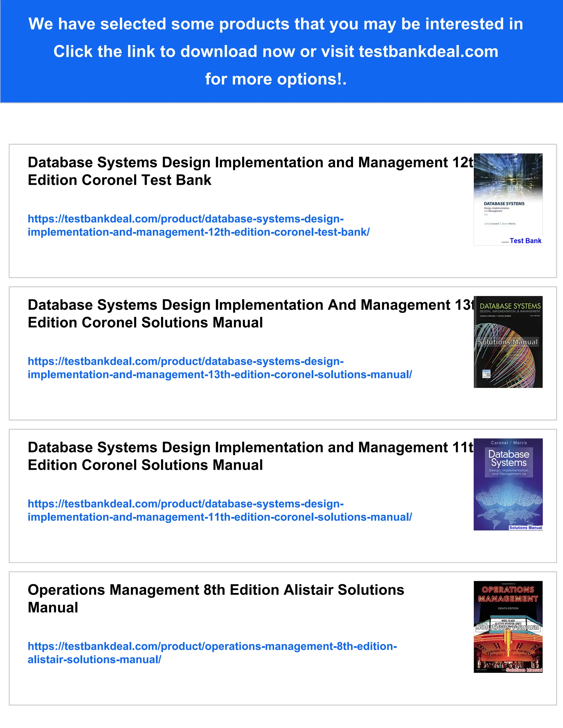The image size is (563, 728).
Task: Click the blue banner headline text
Action: pos(275,24)
